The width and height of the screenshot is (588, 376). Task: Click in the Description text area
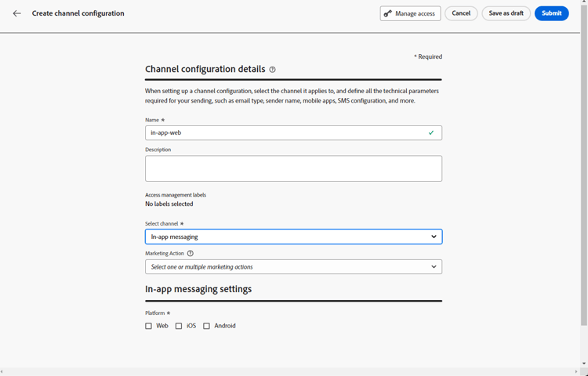[292, 168]
